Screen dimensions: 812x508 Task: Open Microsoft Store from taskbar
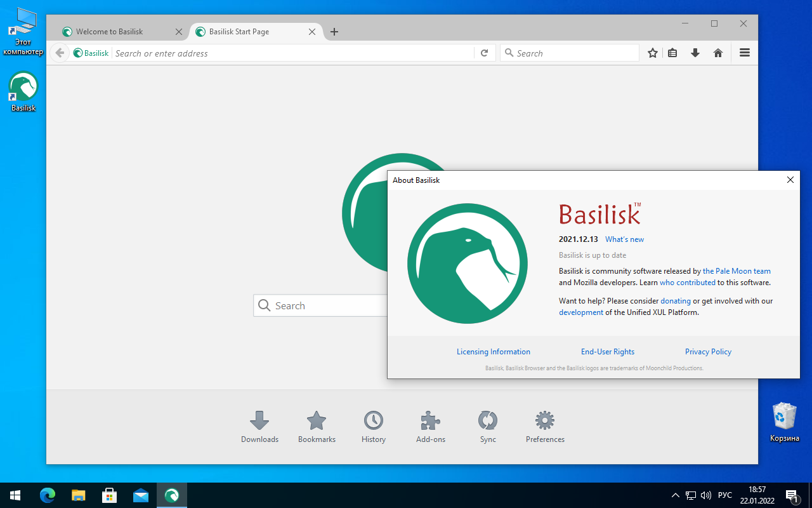click(x=109, y=495)
